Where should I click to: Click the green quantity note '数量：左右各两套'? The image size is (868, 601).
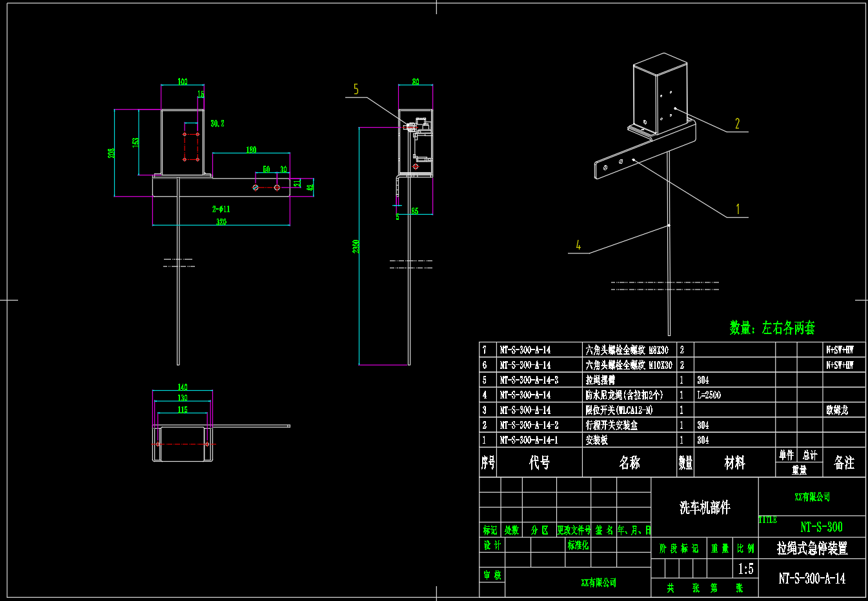point(772,328)
